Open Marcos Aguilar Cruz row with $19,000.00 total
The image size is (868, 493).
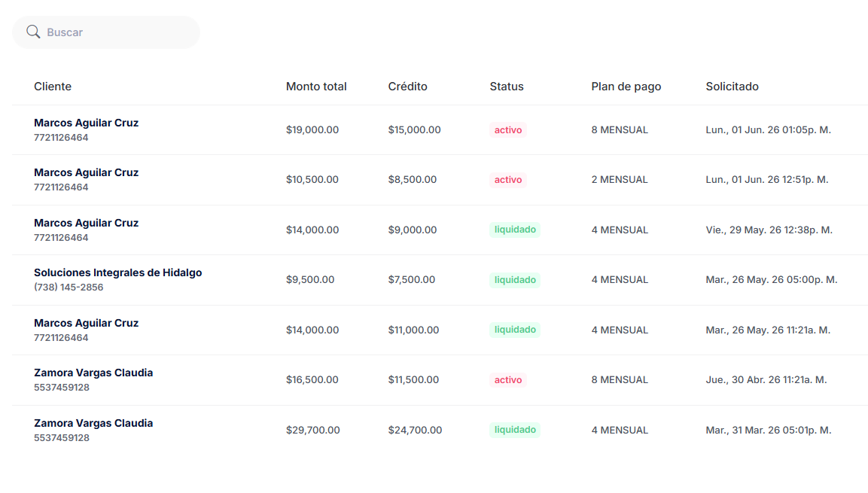440,130
